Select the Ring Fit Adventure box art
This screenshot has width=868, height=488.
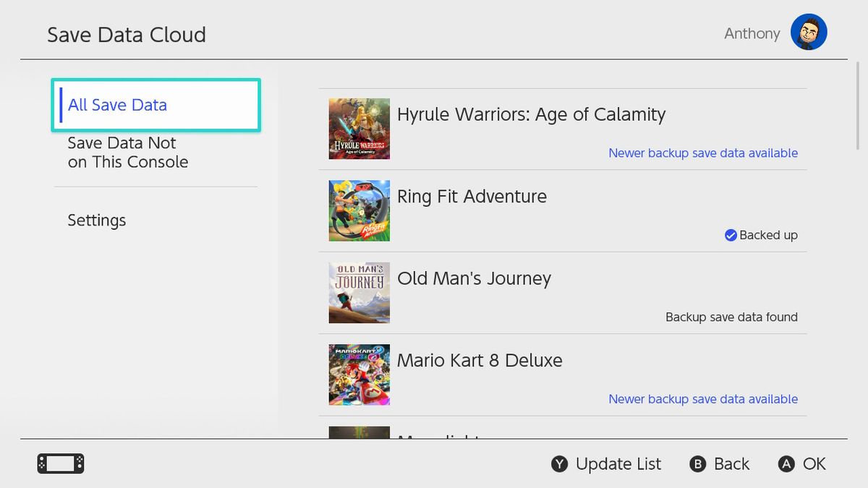[x=359, y=210]
